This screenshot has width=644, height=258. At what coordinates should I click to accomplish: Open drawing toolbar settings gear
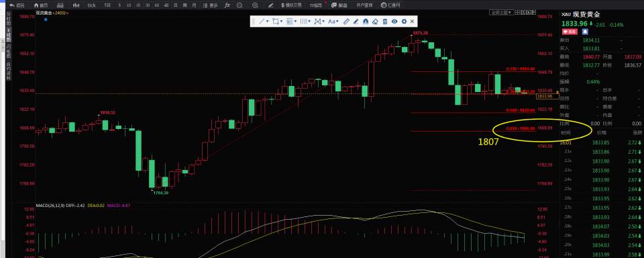[404, 21]
